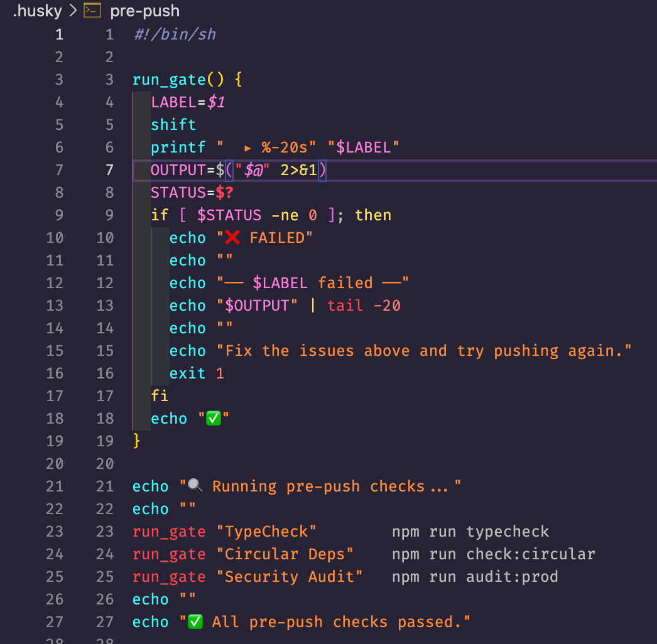Click the fi keyword on line 17
Viewport: 657px width, 644px height.
[x=160, y=396]
